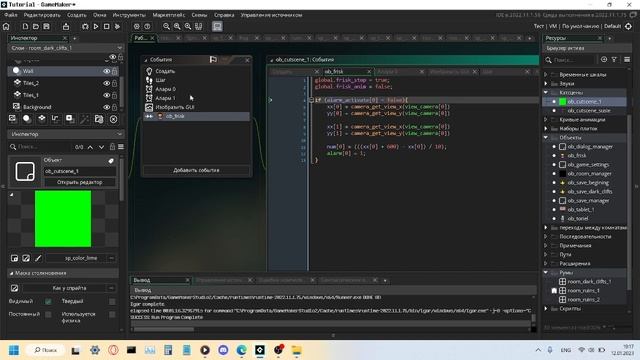Viewport: 640px width, 360px height.
Task: Open the Файл menu
Action: click(11, 15)
